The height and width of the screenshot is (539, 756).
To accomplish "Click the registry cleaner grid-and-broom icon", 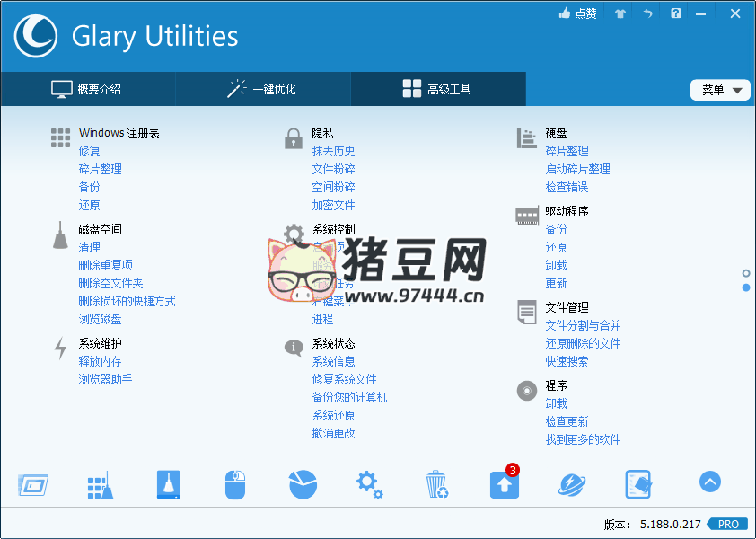I will tap(99, 485).
